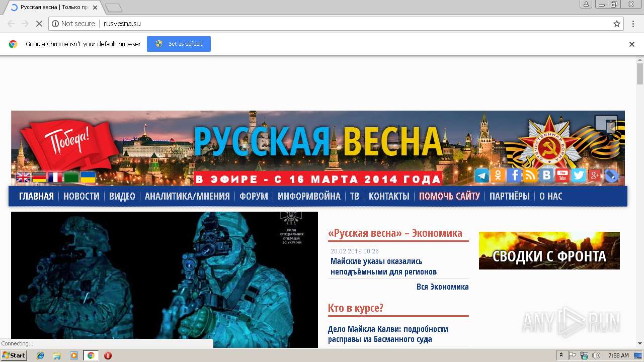
Task: Click the СВОДКИ С ФРОНТА banner
Action: coord(549,250)
